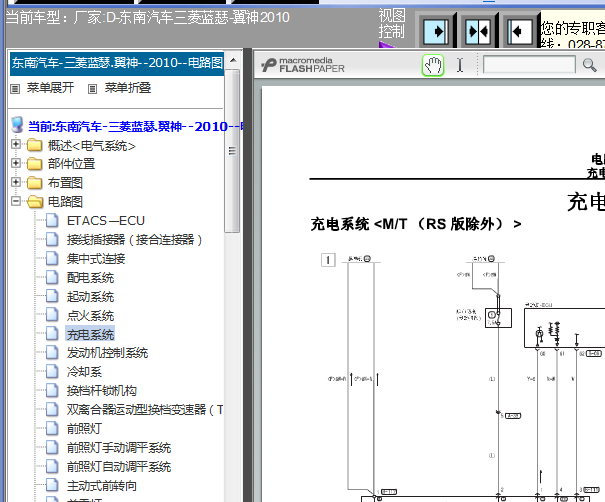The height and width of the screenshot is (502, 605).
Task: Select the highlighted 充电系统 page
Action: (90, 334)
